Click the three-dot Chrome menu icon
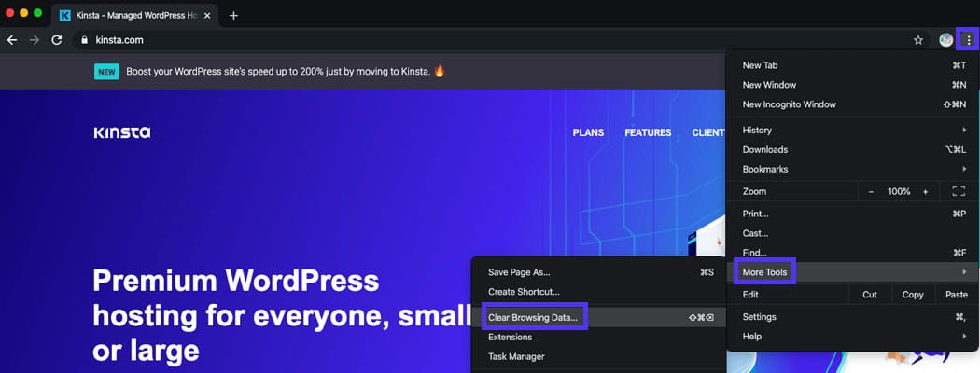 [970, 40]
